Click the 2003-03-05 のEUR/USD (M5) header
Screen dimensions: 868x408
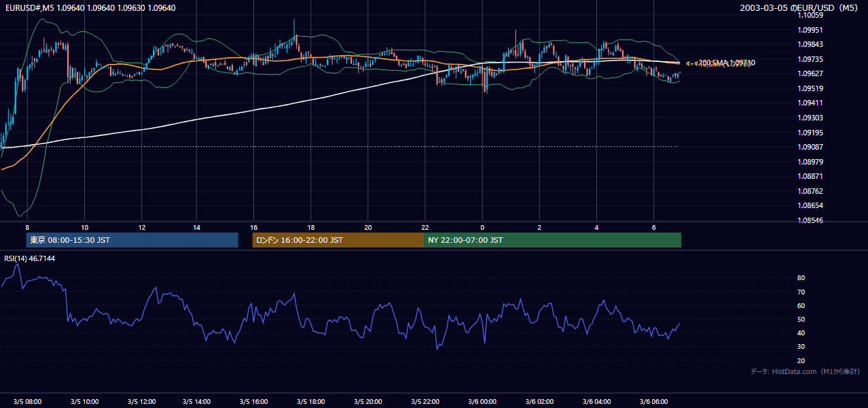click(800, 8)
